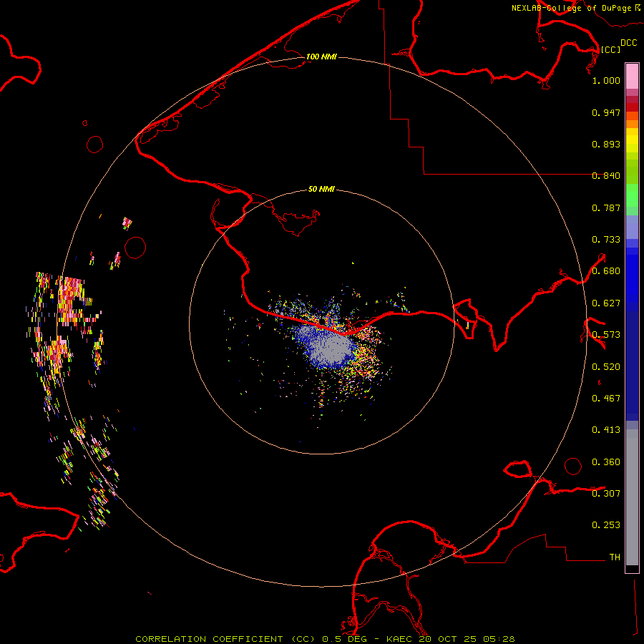644x644 pixels.
Task: Click the Correlation Coefficient caption at bottom
Action: pyautogui.click(x=325, y=639)
